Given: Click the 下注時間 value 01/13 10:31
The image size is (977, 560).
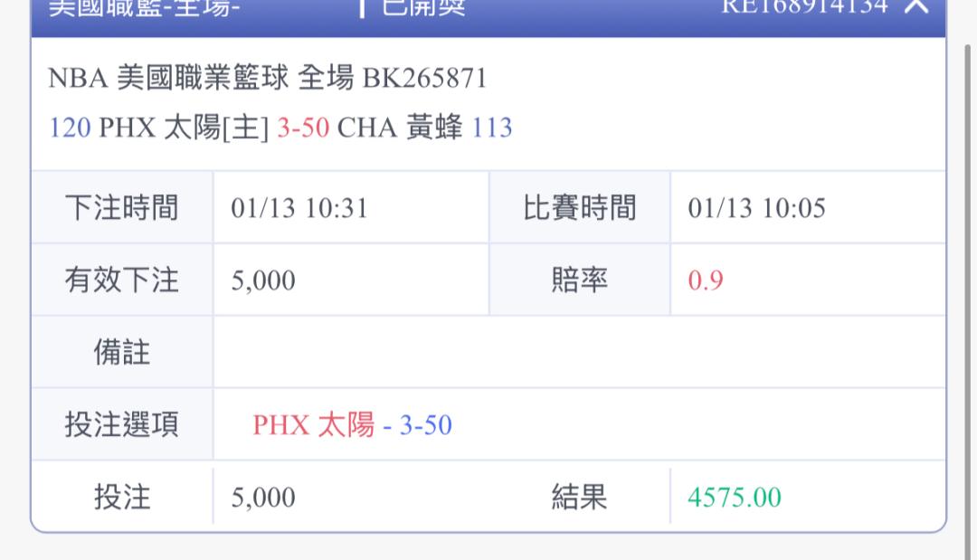Looking at the screenshot, I should (299, 209).
